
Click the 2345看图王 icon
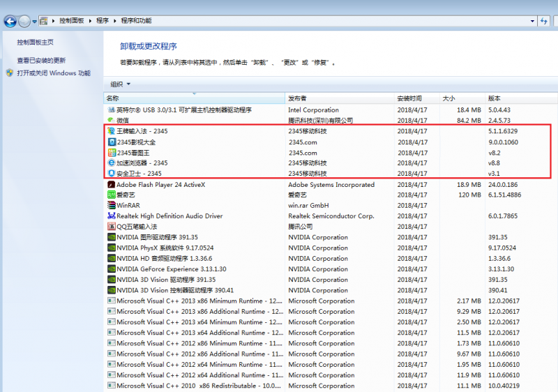(112, 153)
